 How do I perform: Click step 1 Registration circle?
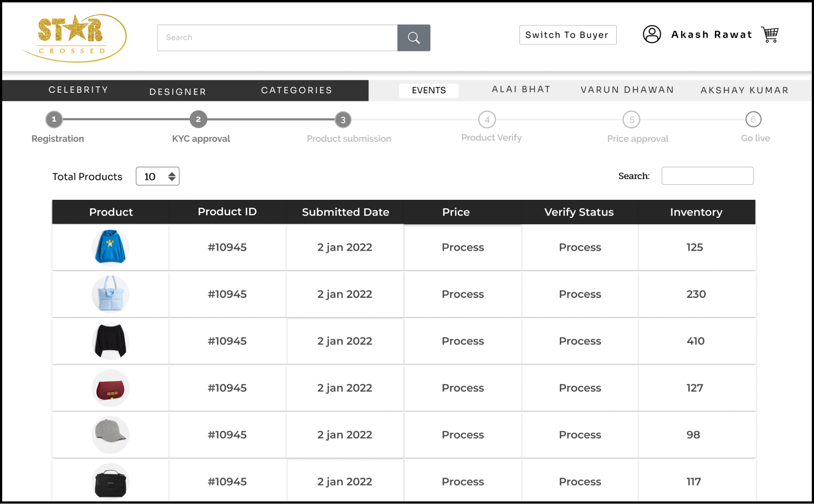click(54, 120)
